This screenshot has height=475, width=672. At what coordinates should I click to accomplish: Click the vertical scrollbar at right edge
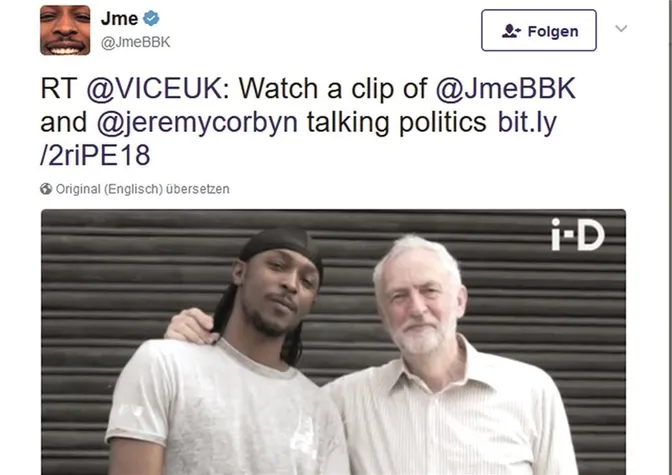pyautogui.click(x=669, y=238)
